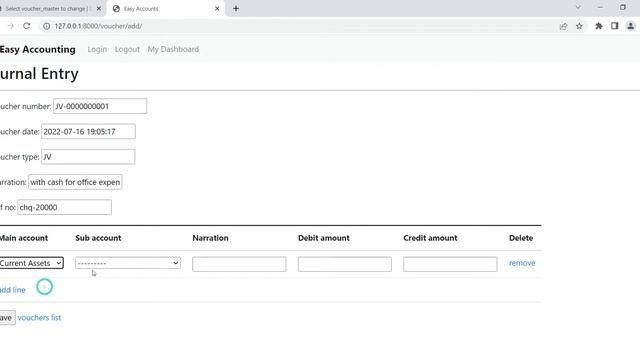Click the Credit amount column header
This screenshot has width=640, height=360.
tap(430, 238)
